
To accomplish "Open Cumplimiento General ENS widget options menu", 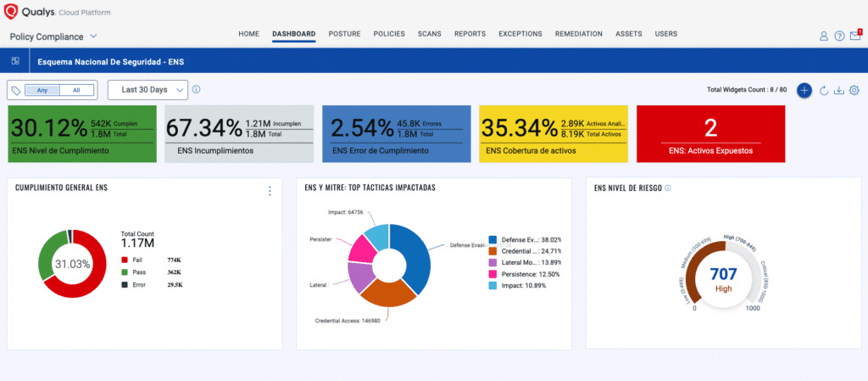I will (270, 191).
